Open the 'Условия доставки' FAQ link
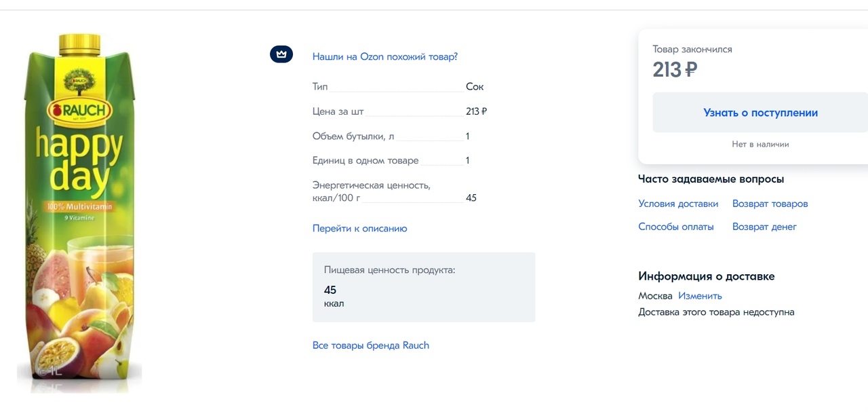The width and height of the screenshot is (868, 412). (678, 204)
